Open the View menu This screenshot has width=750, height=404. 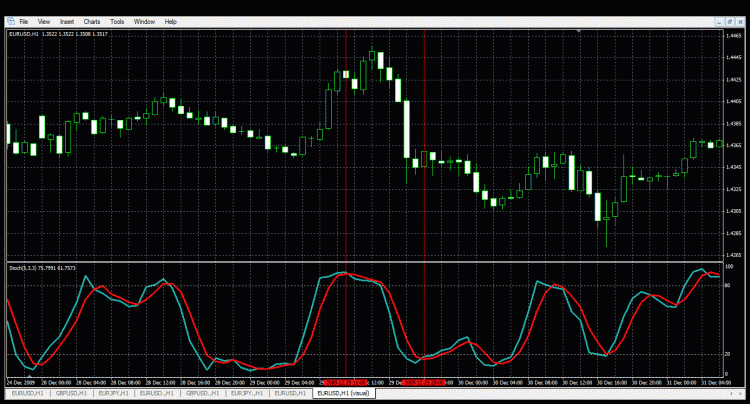pos(44,22)
